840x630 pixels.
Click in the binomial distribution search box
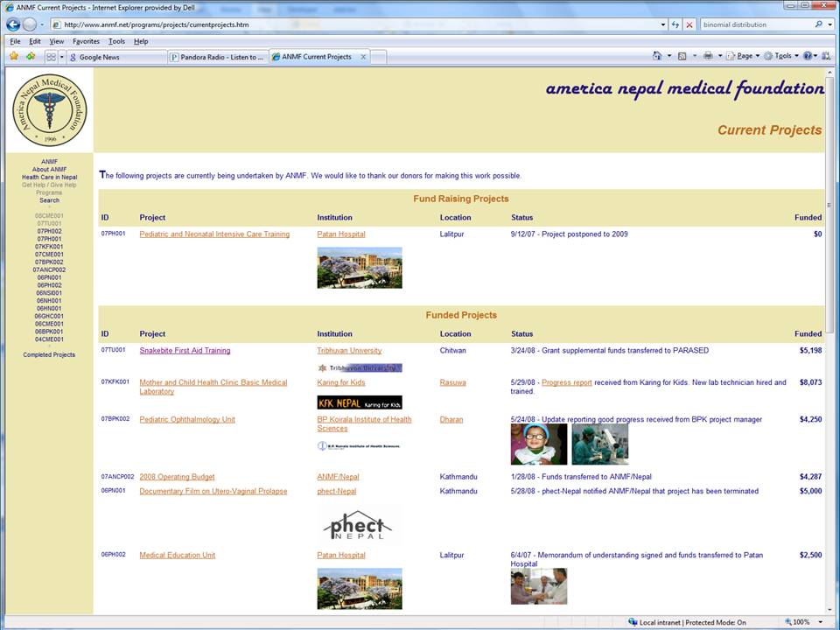(752, 24)
